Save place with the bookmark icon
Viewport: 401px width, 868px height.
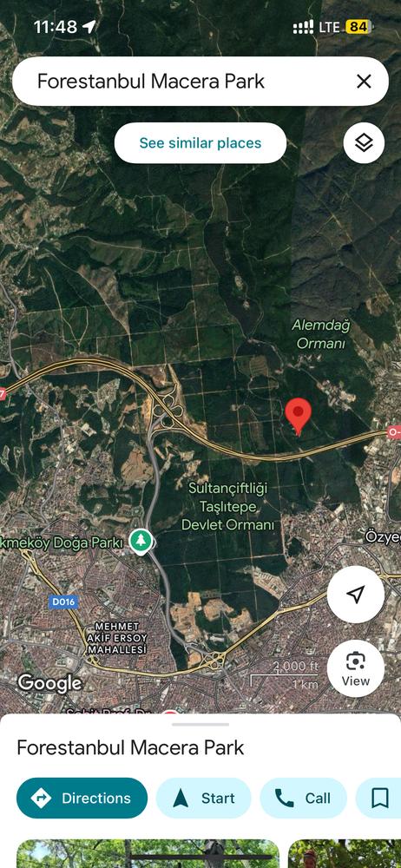[379, 798]
